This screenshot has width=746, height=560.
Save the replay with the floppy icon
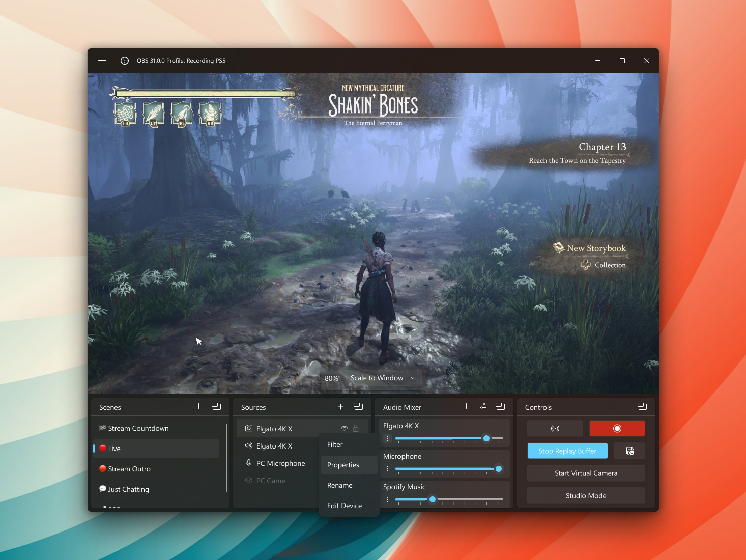coord(629,451)
